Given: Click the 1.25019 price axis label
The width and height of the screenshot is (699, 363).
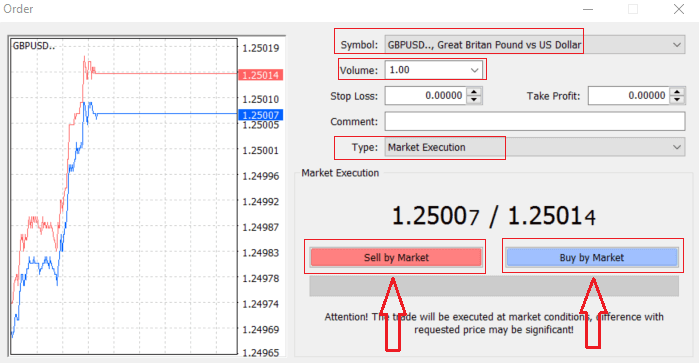Looking at the screenshot, I should coord(261,48).
